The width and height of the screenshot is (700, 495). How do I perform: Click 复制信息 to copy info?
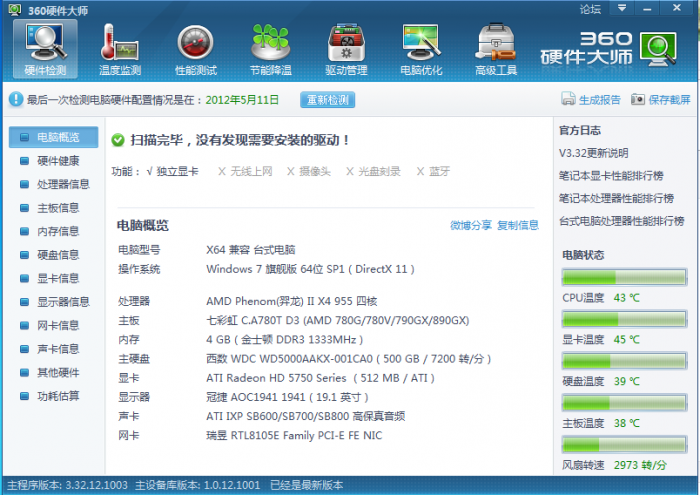(518, 225)
